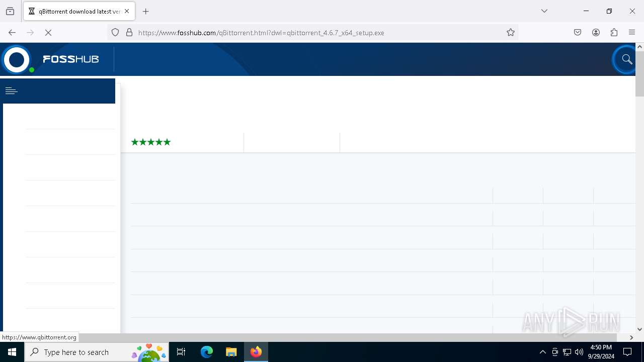Screen dimensions: 644x362
Task: Open network status tray icon
Action: coord(567,352)
